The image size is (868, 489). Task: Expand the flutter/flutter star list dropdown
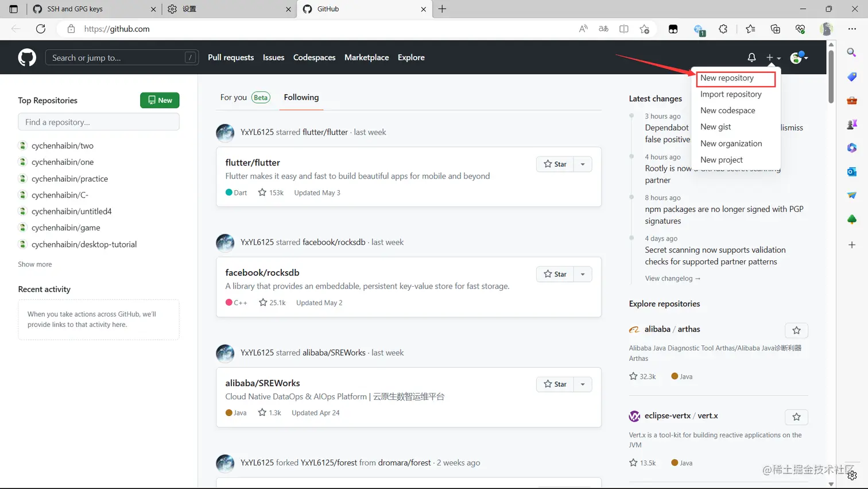(583, 164)
